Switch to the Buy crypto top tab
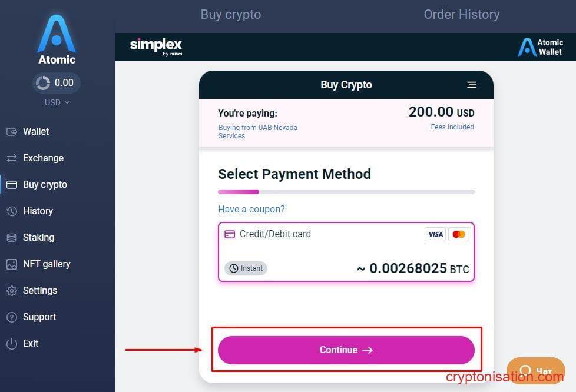The height and width of the screenshot is (392, 576). 230,15
